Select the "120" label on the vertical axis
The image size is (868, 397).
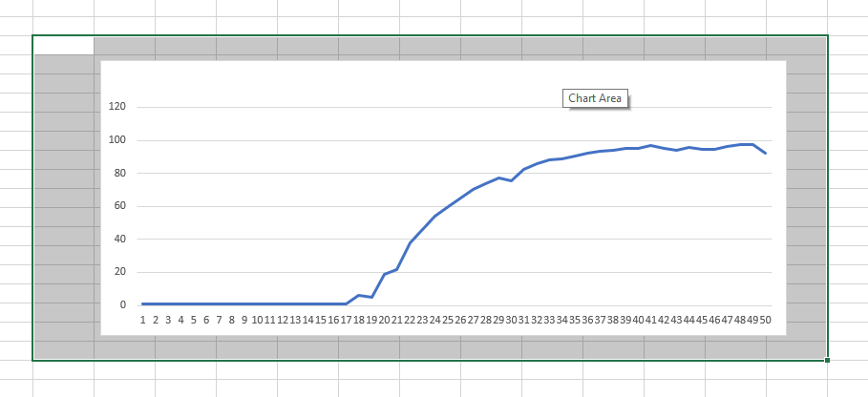117,108
